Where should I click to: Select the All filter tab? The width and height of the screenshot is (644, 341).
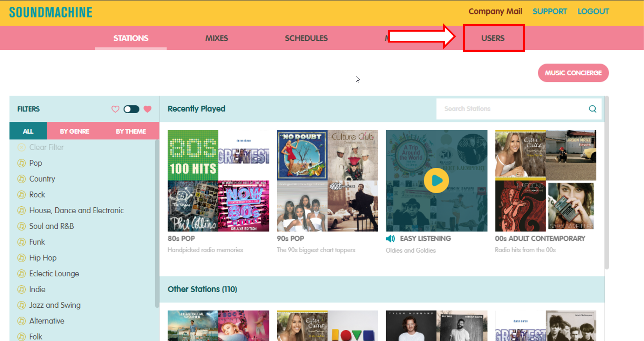[28, 131]
